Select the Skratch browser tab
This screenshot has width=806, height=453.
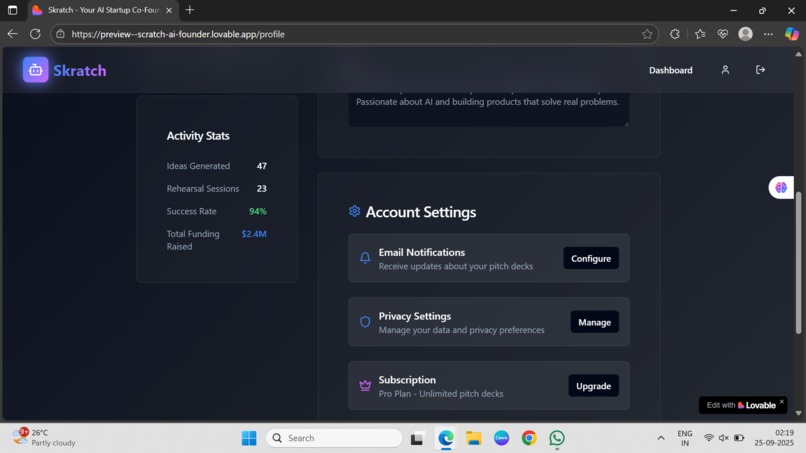102,10
